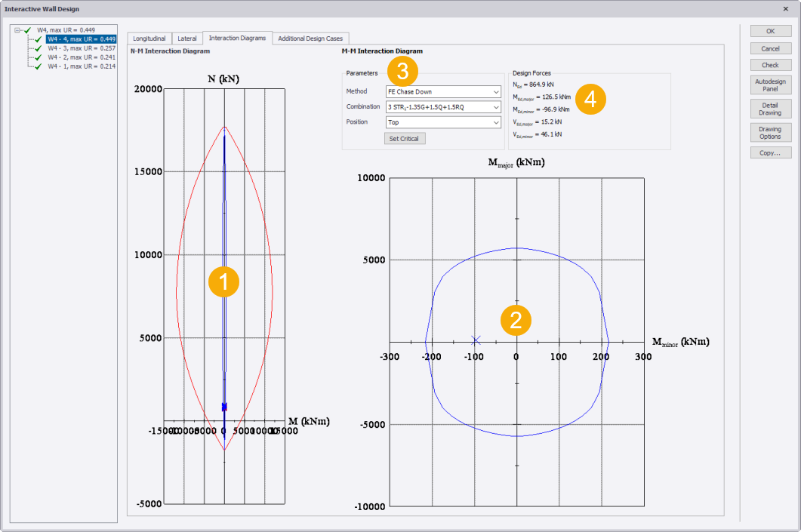Go to the Additional Design Cases tab
This screenshot has width=801, height=532.
click(x=311, y=38)
